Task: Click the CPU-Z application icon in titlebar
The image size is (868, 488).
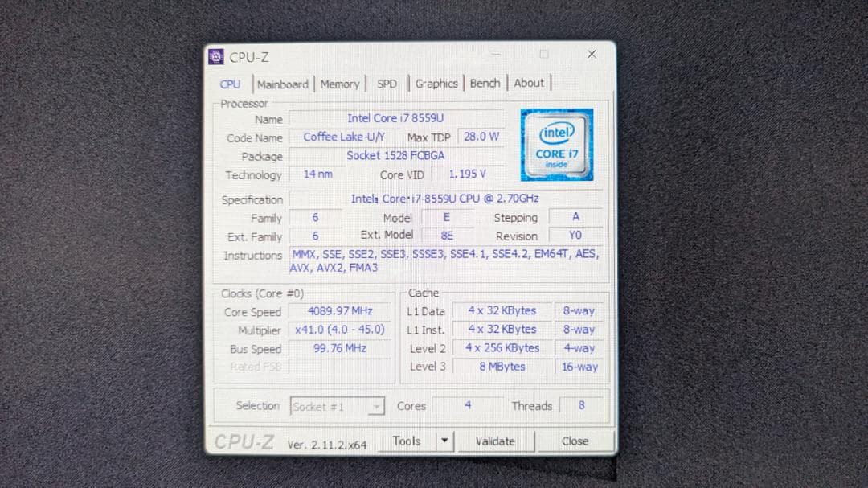Action: click(x=215, y=56)
